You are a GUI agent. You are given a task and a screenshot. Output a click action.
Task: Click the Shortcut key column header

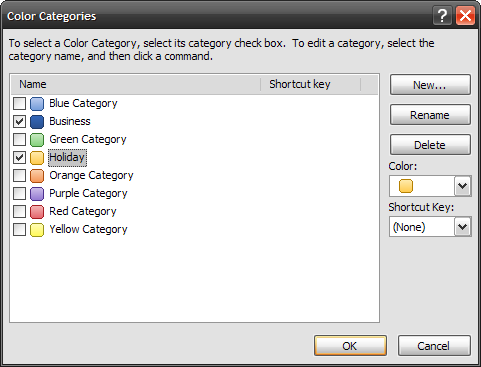tap(310, 84)
